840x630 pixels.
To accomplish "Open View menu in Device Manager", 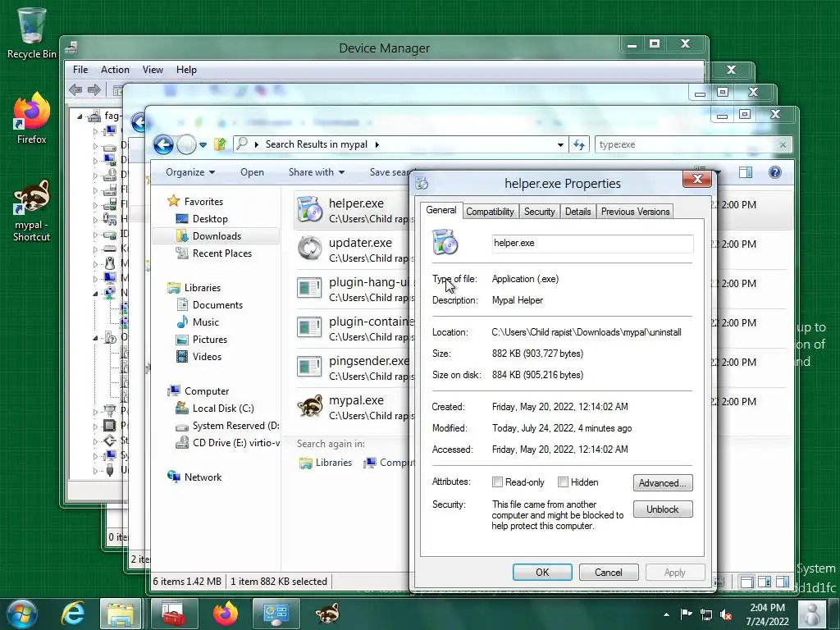I will point(153,70).
